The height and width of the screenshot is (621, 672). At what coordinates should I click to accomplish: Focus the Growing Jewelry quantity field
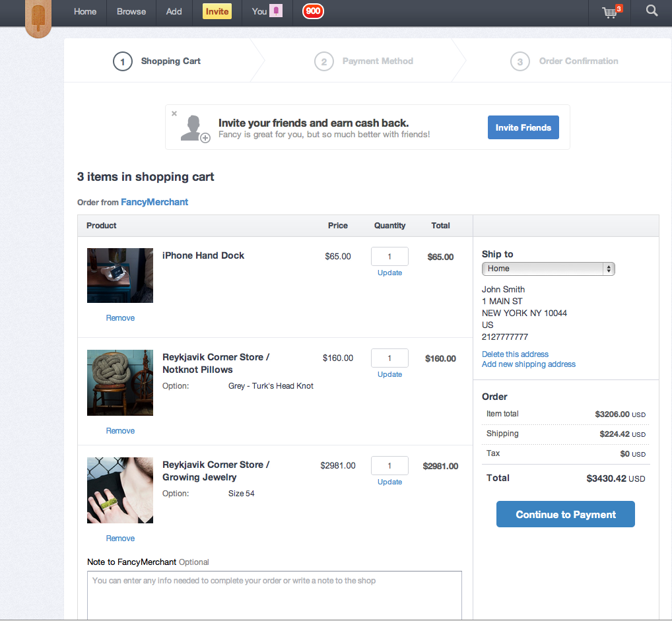coord(389,465)
